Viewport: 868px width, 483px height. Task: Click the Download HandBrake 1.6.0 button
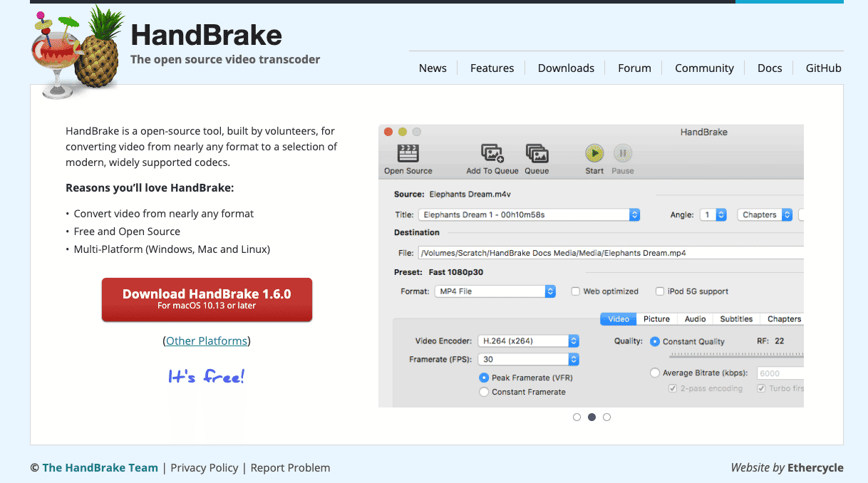click(x=207, y=300)
